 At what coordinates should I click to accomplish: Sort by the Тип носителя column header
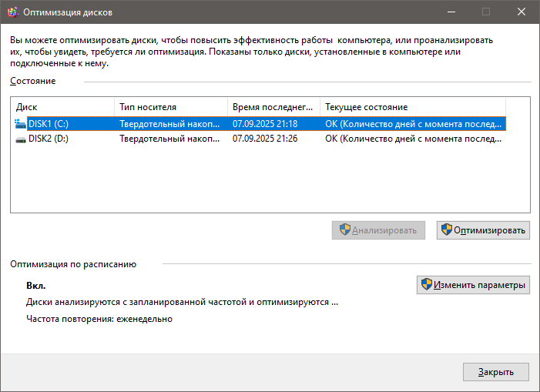coord(170,107)
